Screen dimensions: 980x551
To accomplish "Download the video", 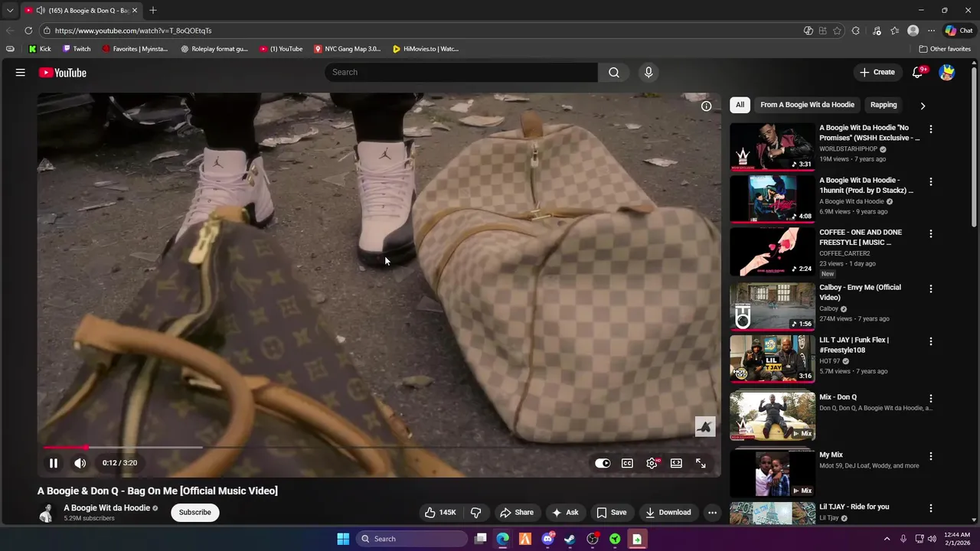I will pyautogui.click(x=668, y=513).
